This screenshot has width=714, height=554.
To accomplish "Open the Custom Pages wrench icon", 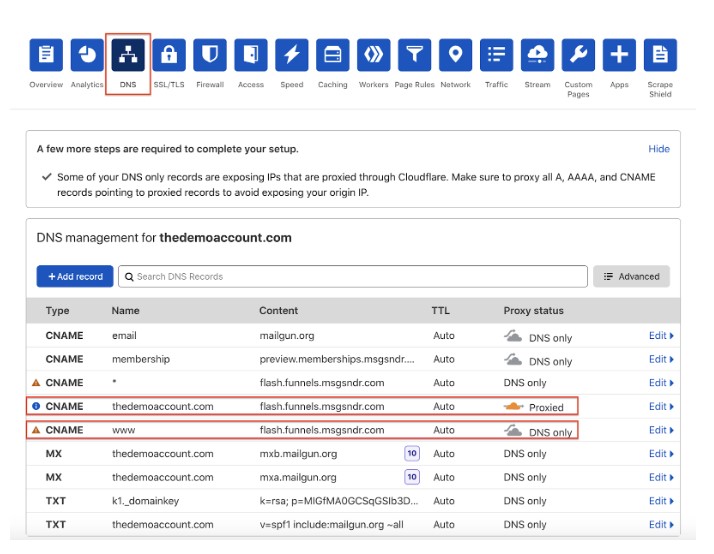I will pyautogui.click(x=578, y=55).
